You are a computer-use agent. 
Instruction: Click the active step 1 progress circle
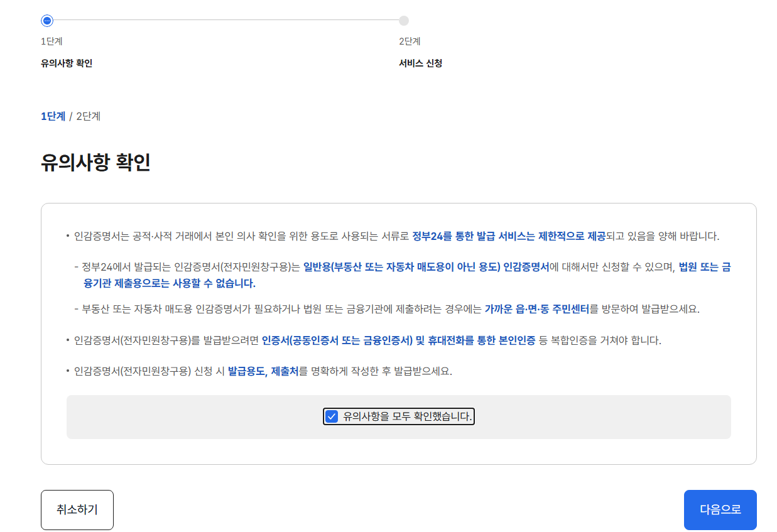pyautogui.click(x=46, y=21)
